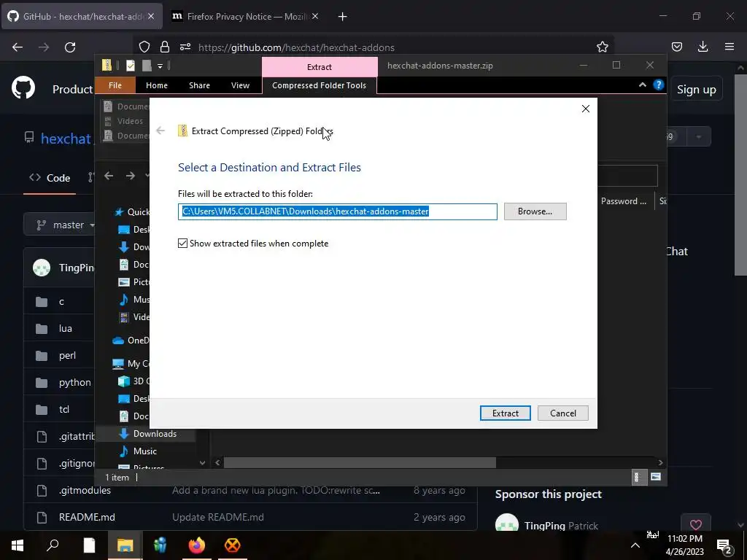Click Explorer horizontal scrollbar thumb
The image size is (747, 560).
point(360,462)
